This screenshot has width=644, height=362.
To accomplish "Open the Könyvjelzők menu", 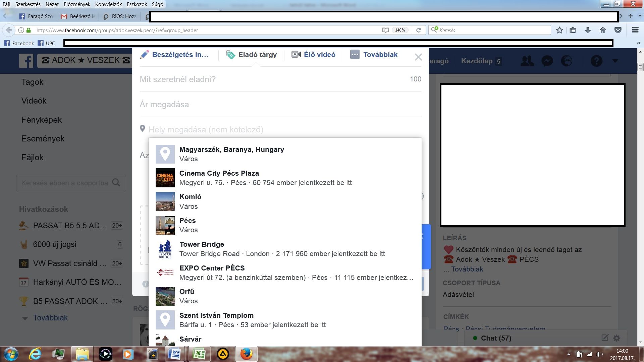I will (x=108, y=4).
